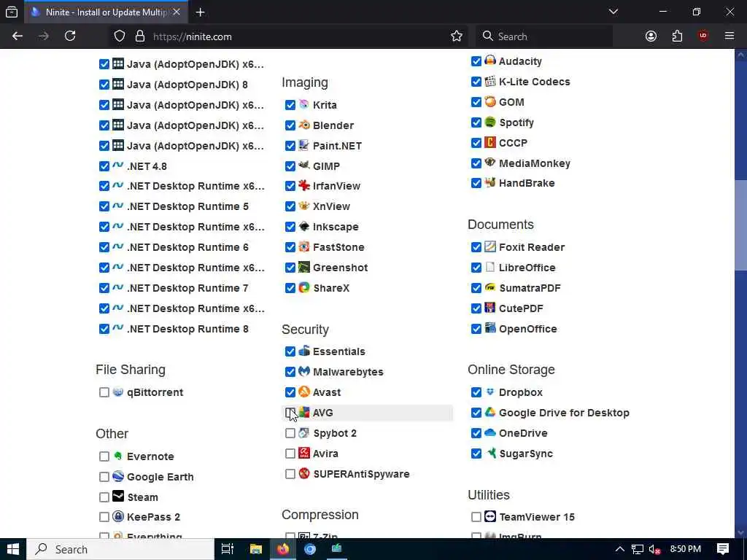This screenshot has height=560, width=747.
Task: Uncheck the SugarSync checkbox
Action: [x=476, y=454]
